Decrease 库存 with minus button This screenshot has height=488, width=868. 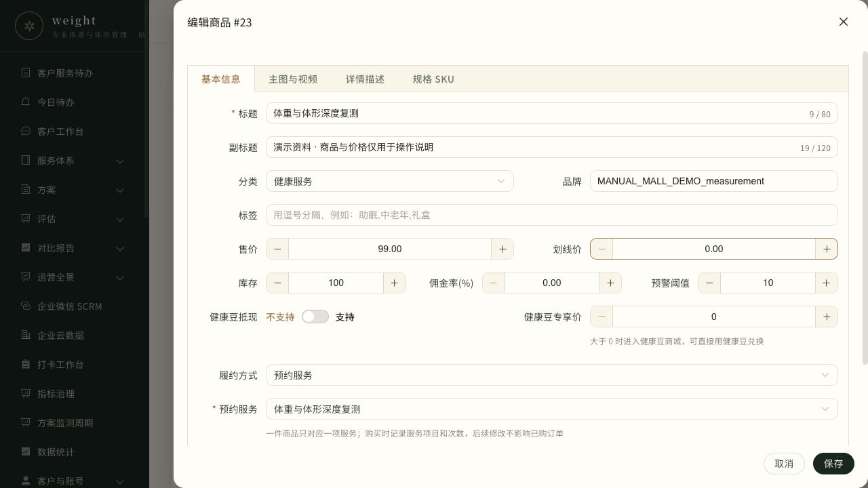277,283
